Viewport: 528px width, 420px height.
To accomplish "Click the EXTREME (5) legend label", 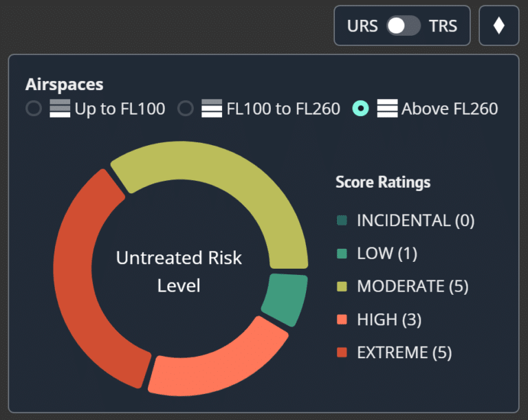I will pyautogui.click(x=404, y=353).
